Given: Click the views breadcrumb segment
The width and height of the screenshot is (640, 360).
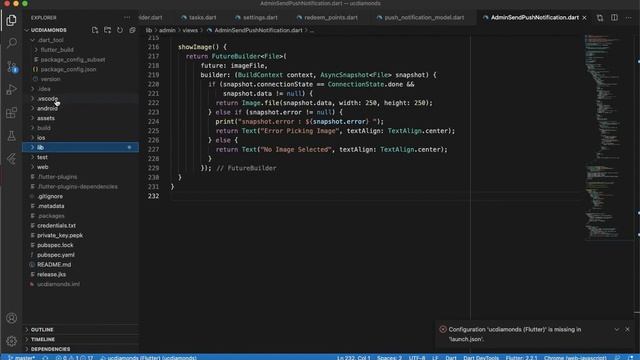Looking at the screenshot, I should tap(190, 30).
